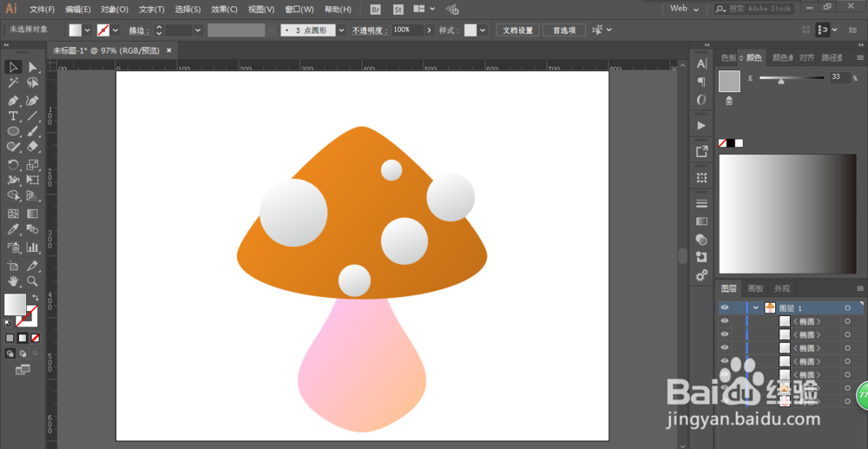The height and width of the screenshot is (449, 868).
Task: Hide 图层 1 with its eye icon
Action: [x=725, y=307]
